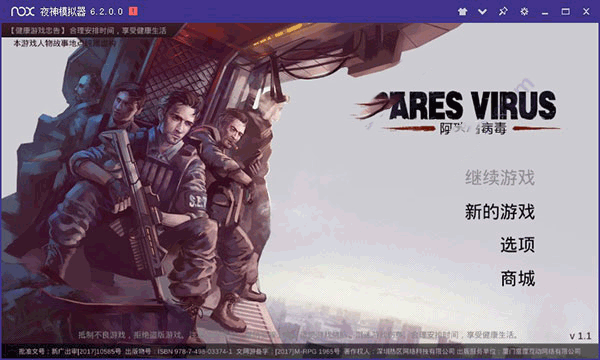Start a new game with 新的游戏
This screenshot has height=360, width=600.
coord(500,212)
